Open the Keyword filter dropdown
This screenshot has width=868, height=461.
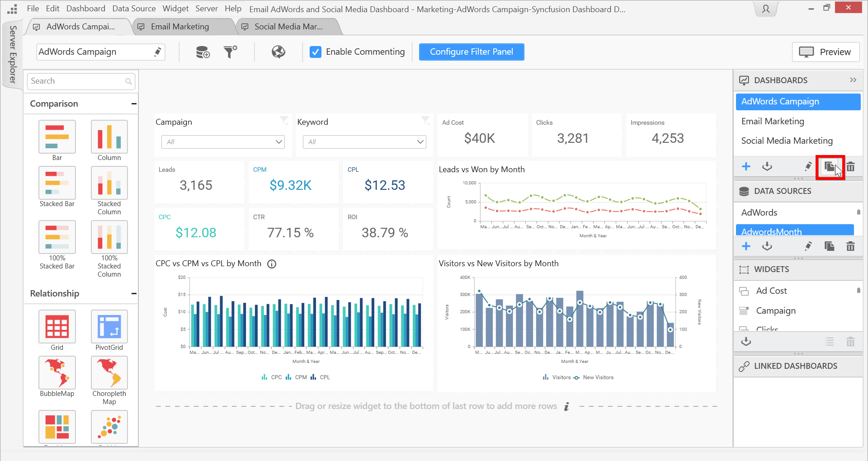[x=364, y=142]
